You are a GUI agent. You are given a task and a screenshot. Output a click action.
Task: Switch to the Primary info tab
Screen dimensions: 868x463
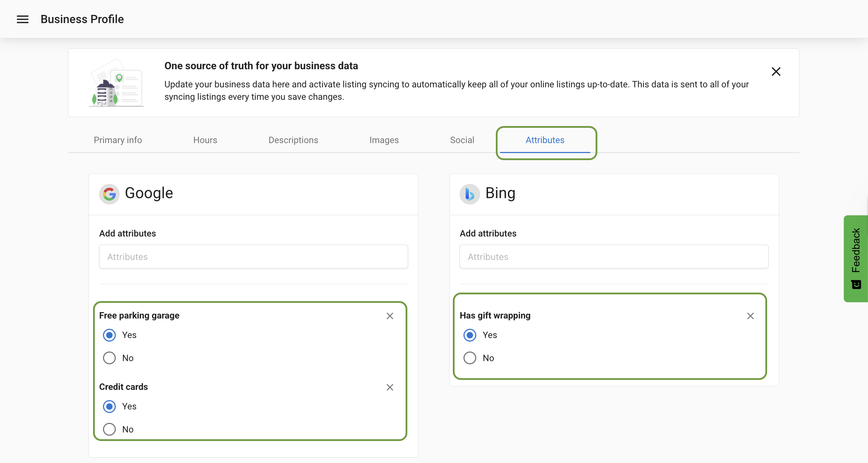118,140
